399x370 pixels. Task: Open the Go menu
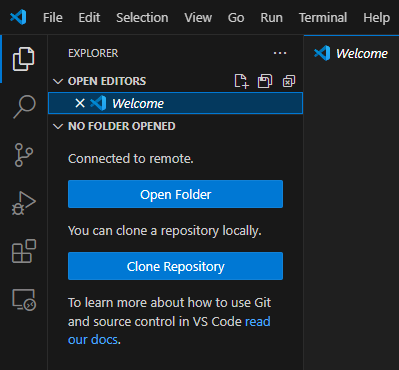236,17
